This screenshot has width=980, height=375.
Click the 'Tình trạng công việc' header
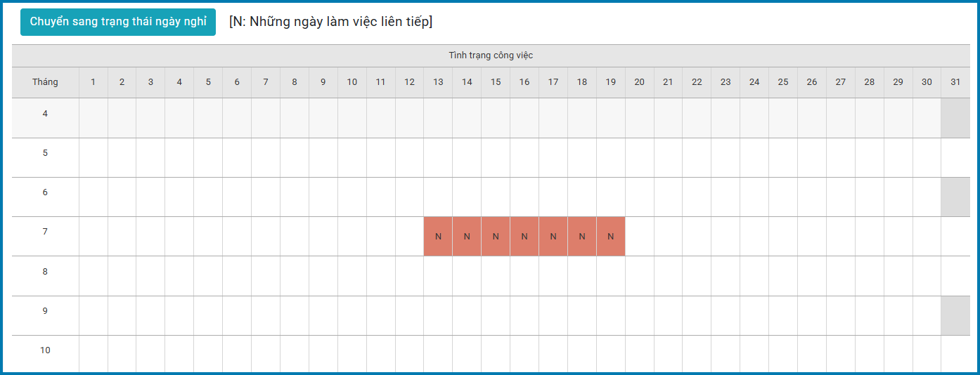tap(491, 55)
